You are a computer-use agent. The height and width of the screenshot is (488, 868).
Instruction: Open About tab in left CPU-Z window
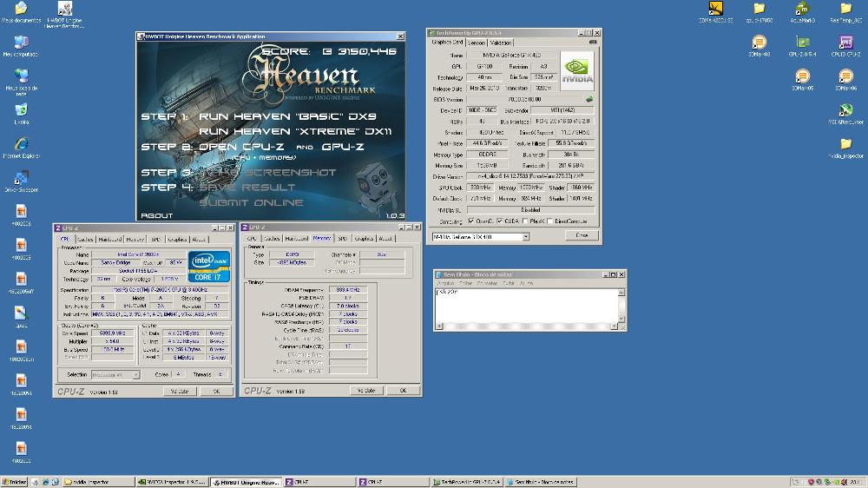[x=199, y=240]
